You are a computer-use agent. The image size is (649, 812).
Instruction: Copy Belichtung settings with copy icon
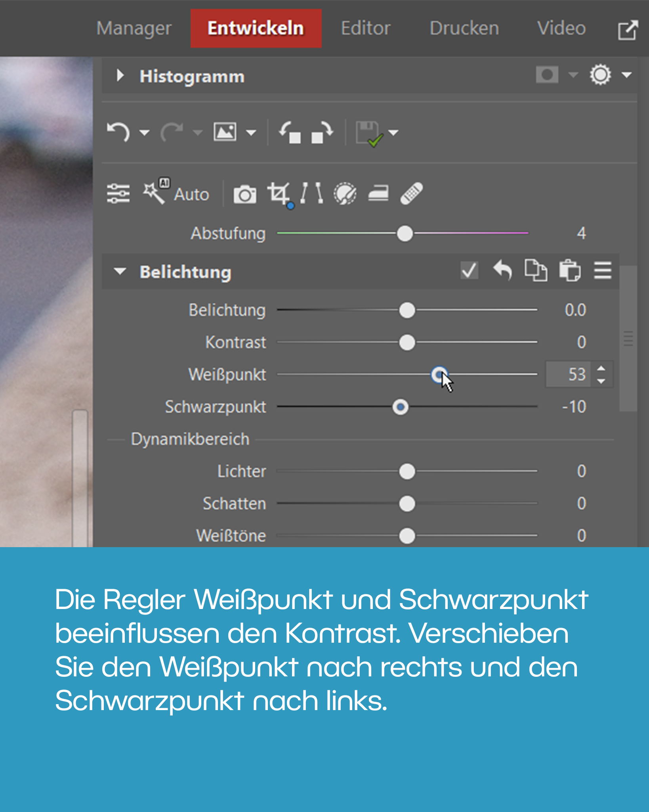click(x=536, y=271)
